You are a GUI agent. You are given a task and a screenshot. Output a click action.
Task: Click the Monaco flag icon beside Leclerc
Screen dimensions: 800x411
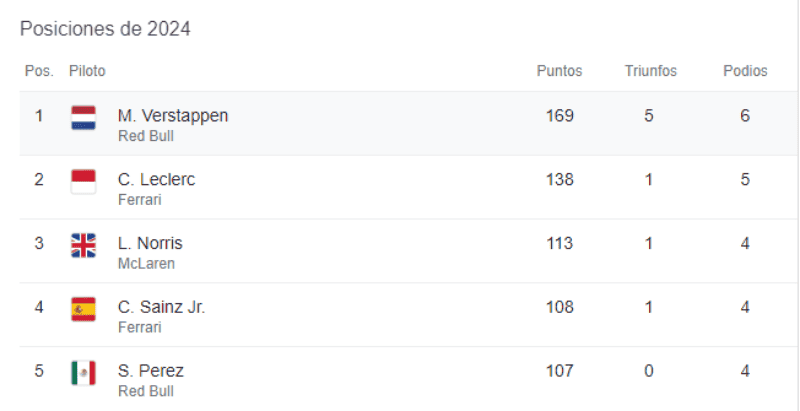point(83,181)
